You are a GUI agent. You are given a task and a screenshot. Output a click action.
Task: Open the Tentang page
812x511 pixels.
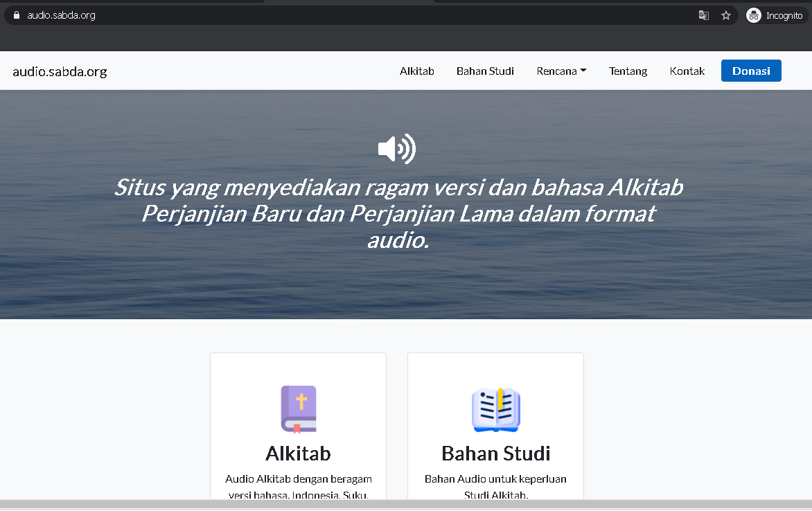tap(628, 71)
